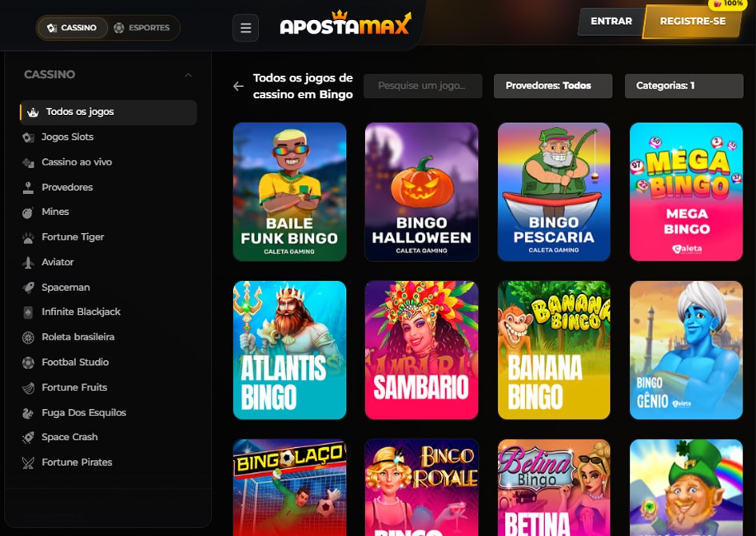756x536 pixels.
Task: Click the Registre-se button
Action: point(693,22)
